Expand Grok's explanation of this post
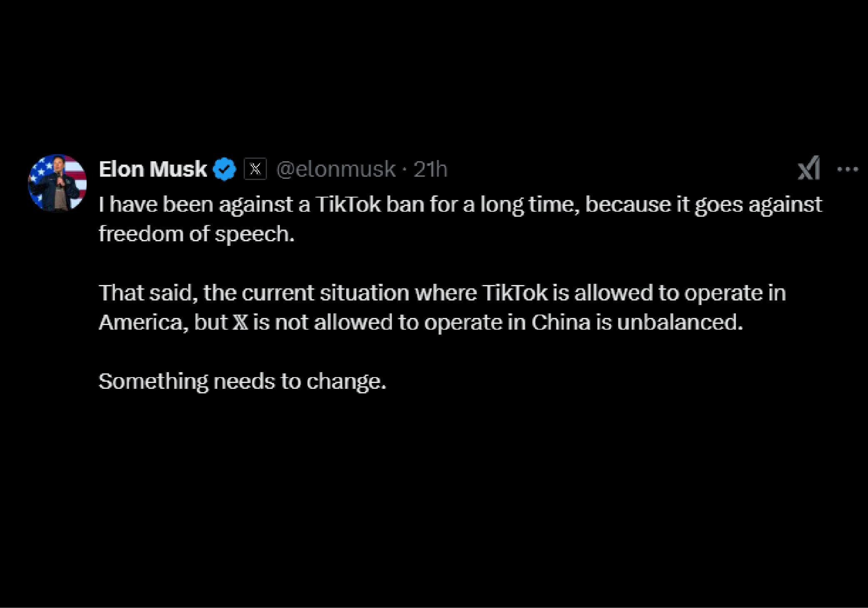The height and width of the screenshot is (608, 868). (x=808, y=169)
